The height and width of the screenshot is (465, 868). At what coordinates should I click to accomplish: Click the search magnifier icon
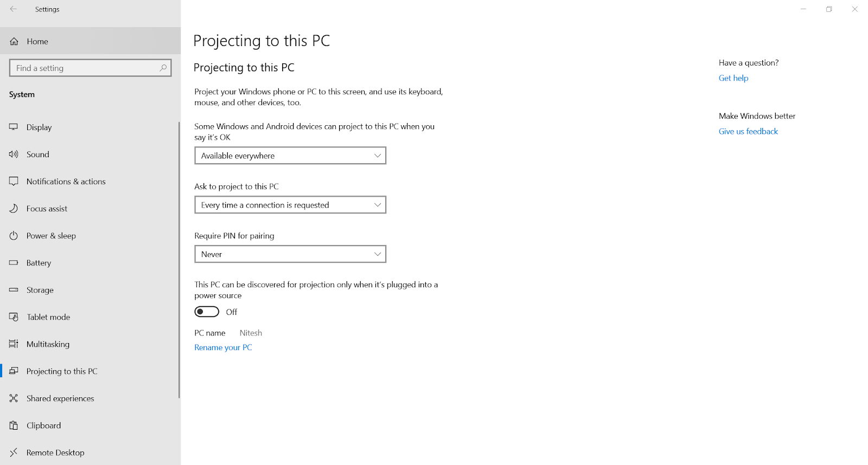(x=163, y=68)
